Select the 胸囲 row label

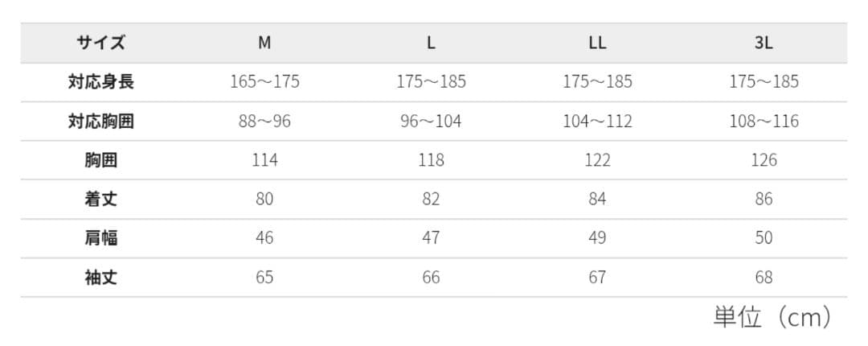tap(101, 160)
